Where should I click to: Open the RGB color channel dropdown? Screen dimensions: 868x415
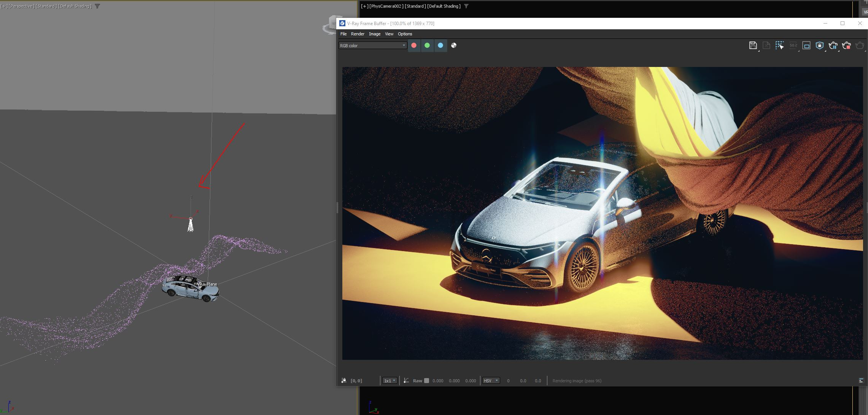373,46
